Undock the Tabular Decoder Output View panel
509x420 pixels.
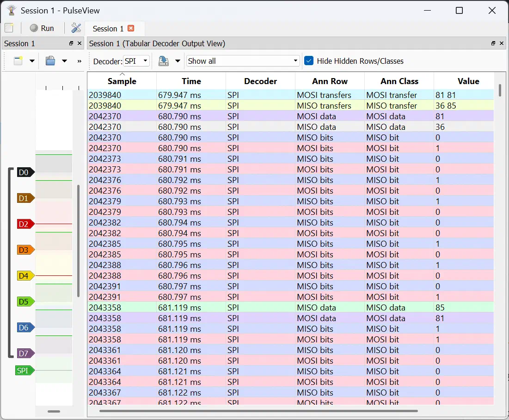tap(493, 43)
